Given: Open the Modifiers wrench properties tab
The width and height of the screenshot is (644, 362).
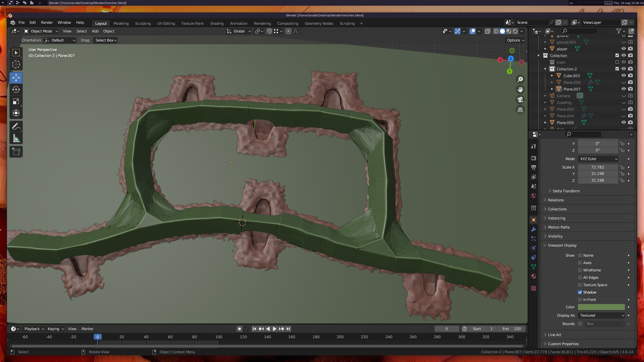Looking at the screenshot, I should pos(534,229).
